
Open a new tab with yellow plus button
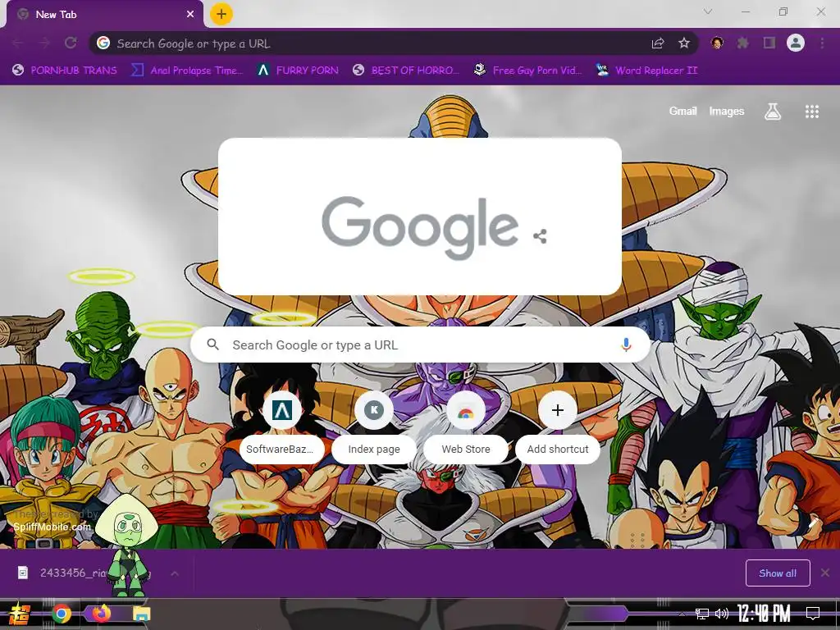coord(221,14)
